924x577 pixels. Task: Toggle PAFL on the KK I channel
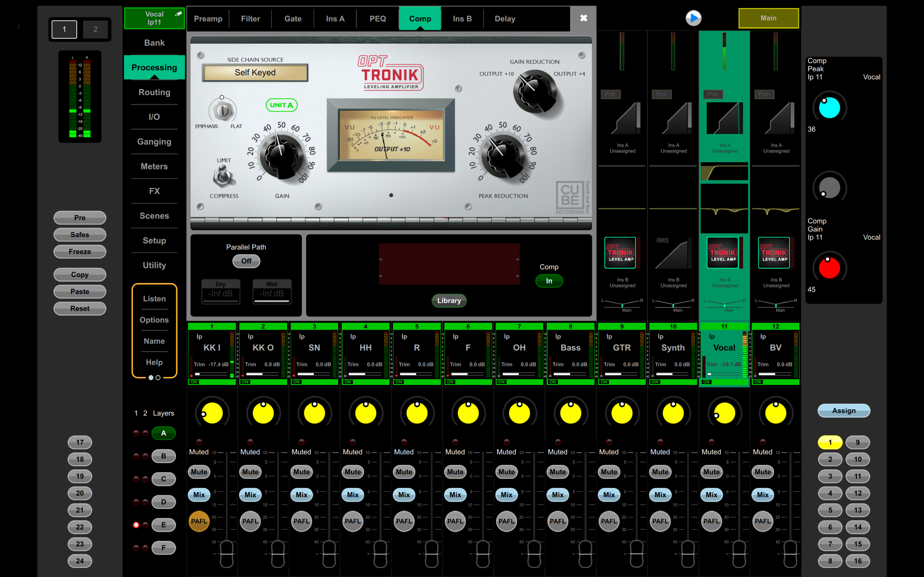coord(199,521)
